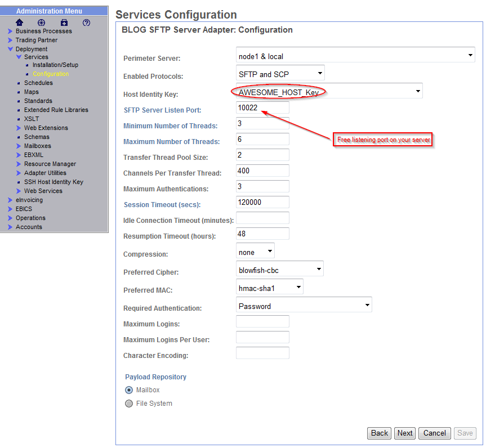Select the Mailbox payload repository
This screenshot has width=486, height=448.
(128, 389)
